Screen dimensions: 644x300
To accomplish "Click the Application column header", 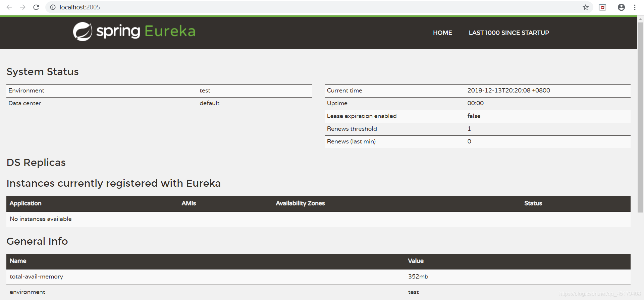I will tap(25, 203).
